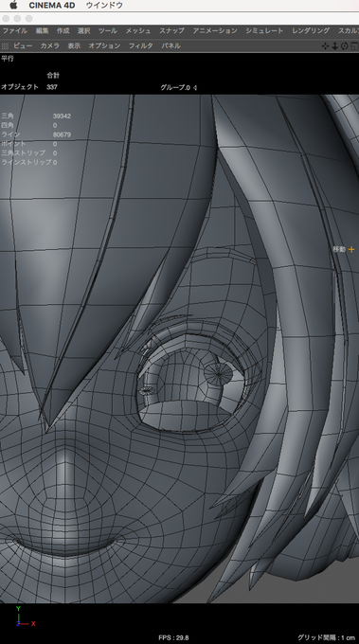This screenshot has height=644, width=359.
Task: Click the viewport move camera icon
Action: click(x=325, y=46)
